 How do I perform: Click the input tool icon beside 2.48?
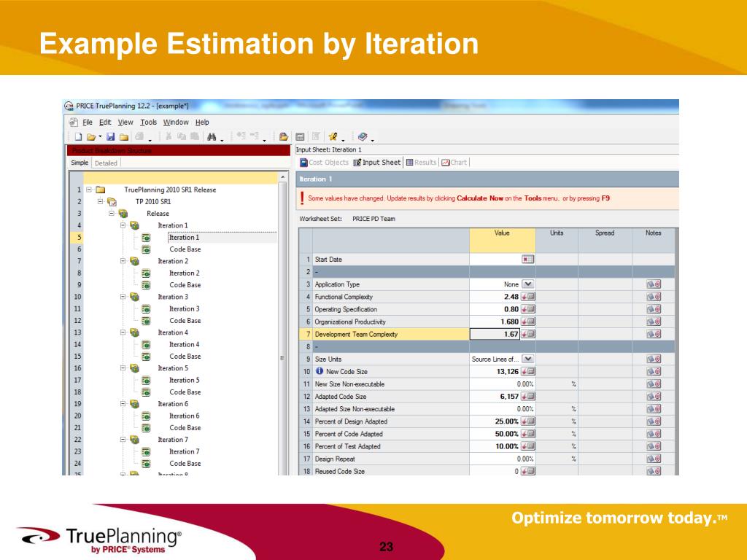528,297
